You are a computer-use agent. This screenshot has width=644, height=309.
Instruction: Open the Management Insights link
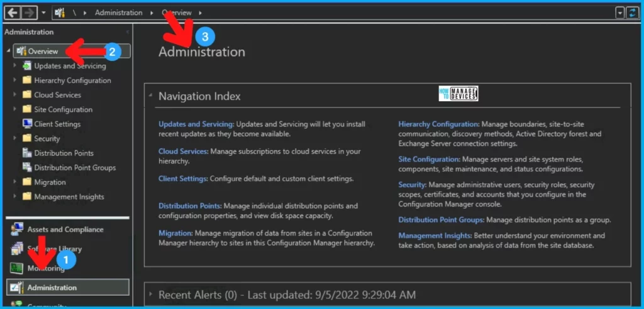click(x=435, y=236)
